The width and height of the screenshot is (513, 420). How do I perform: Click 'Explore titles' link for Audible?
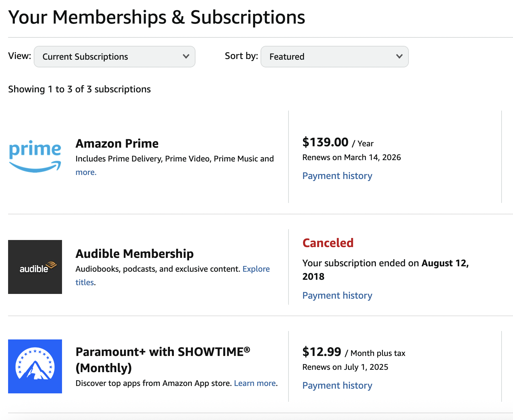[x=256, y=269]
